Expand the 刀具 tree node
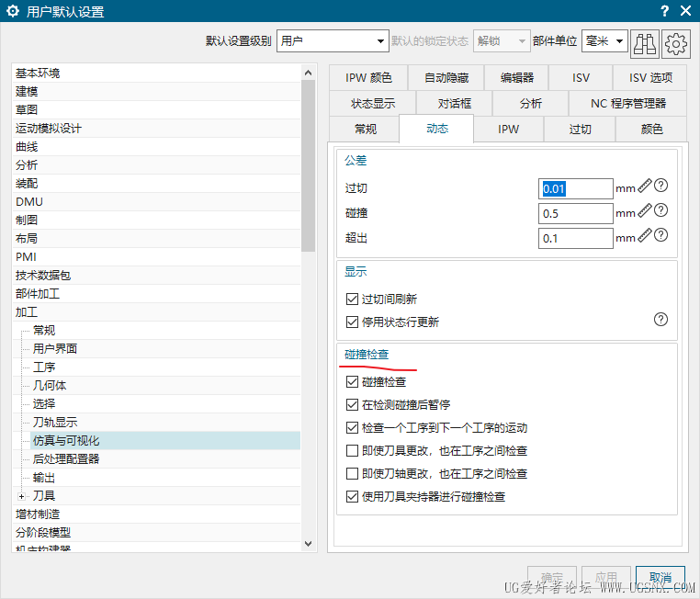Image resolution: width=700 pixels, height=599 pixels. [21, 496]
